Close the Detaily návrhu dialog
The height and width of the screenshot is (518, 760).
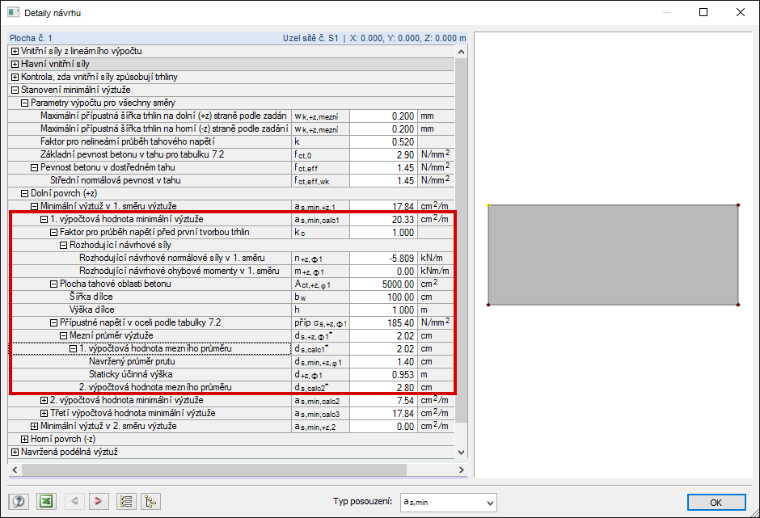click(740, 12)
